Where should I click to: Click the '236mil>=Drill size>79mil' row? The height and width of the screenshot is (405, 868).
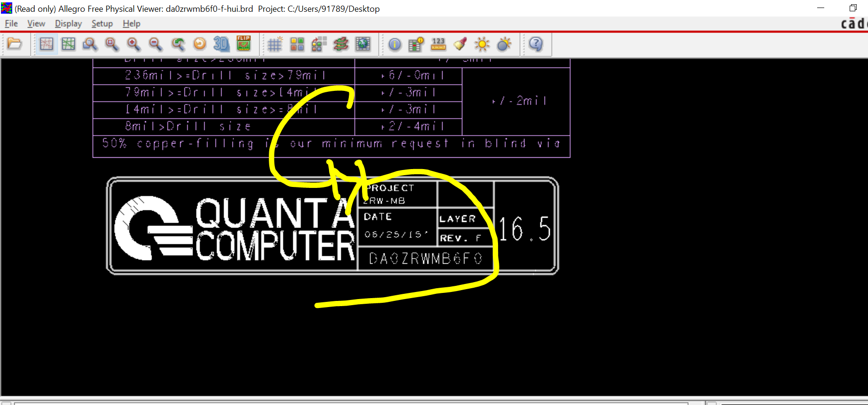click(x=224, y=75)
